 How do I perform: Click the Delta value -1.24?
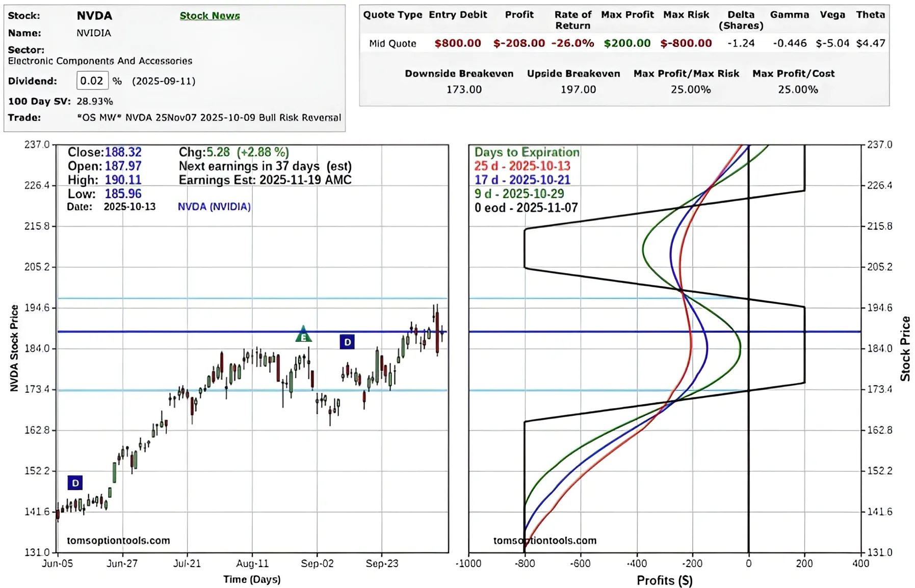pyautogui.click(x=741, y=43)
